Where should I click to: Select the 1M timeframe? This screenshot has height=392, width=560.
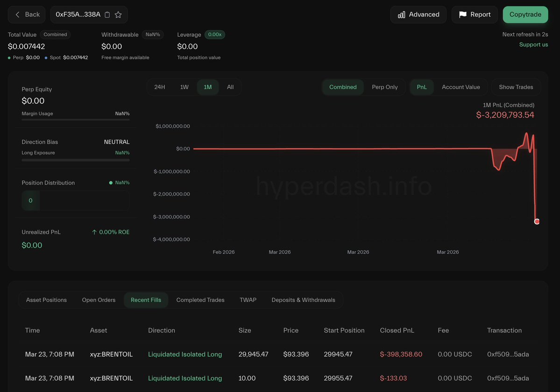click(x=208, y=87)
